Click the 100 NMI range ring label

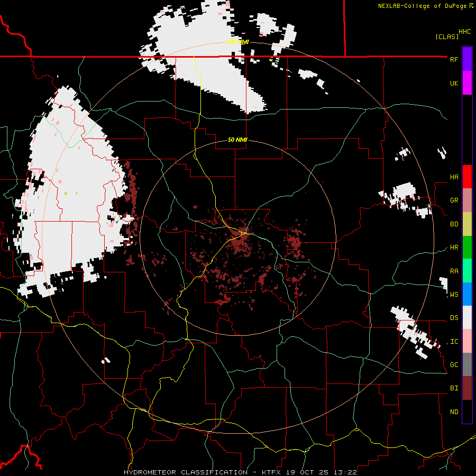pyautogui.click(x=237, y=42)
